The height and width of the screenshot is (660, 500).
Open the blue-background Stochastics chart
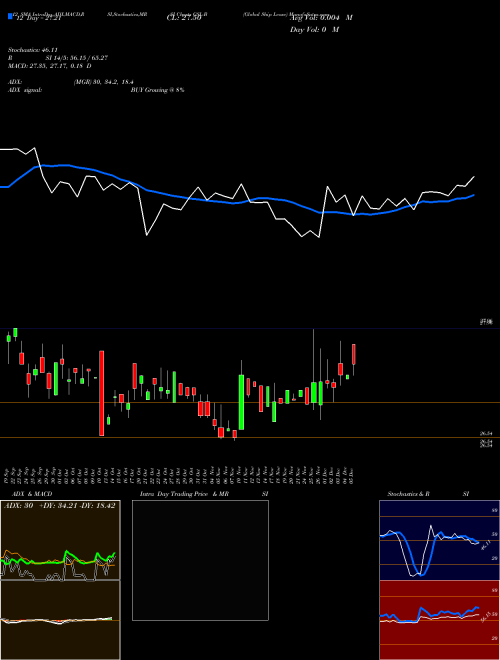point(439,540)
